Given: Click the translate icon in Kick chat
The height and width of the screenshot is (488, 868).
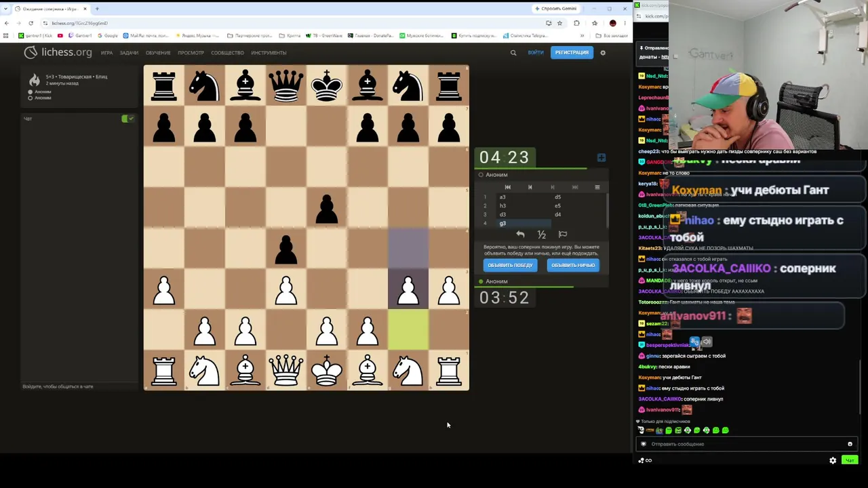Looking at the screenshot, I should tap(694, 342).
